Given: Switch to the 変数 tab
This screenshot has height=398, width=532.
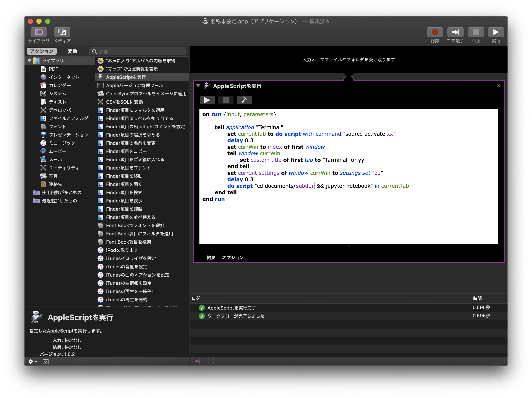Looking at the screenshot, I should click(x=72, y=51).
